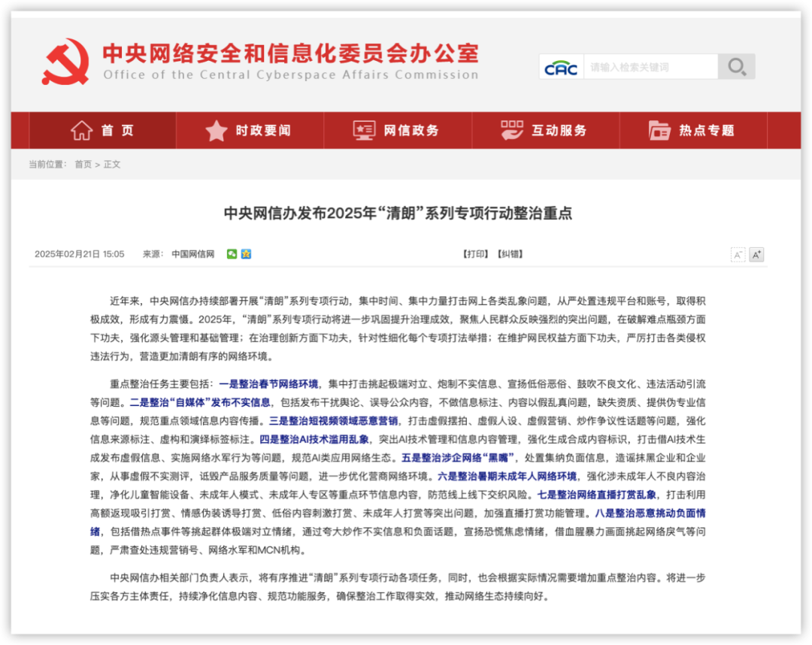Screen dimensions: 812x645
Task: Go to 互动服务 menu item
Action: [x=559, y=131]
